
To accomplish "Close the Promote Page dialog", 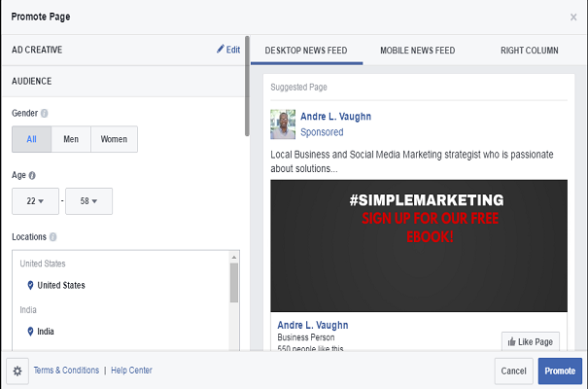I will tap(572, 17).
